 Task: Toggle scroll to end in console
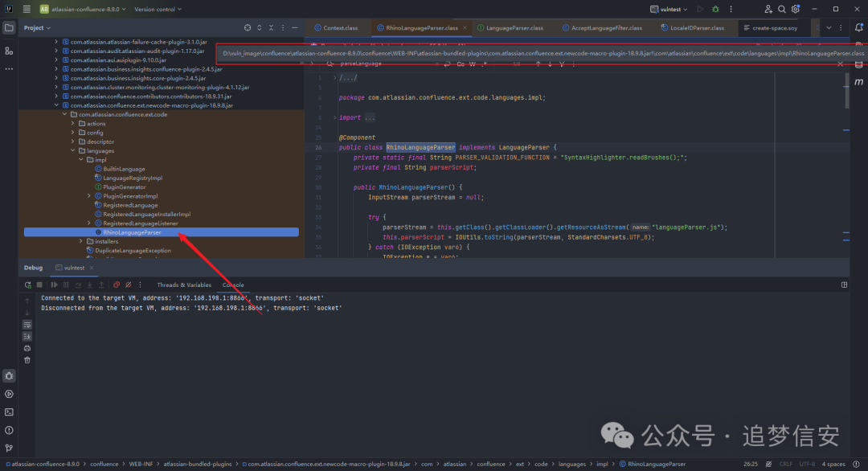point(27,337)
